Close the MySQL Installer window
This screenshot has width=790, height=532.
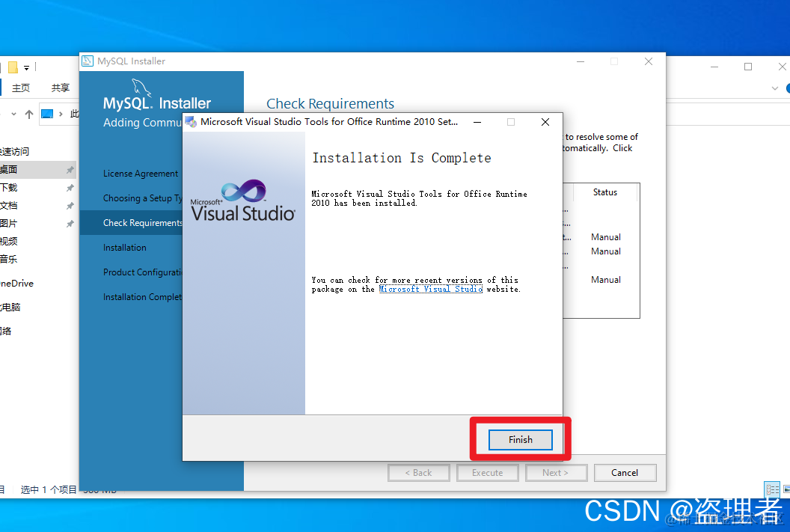(649, 61)
